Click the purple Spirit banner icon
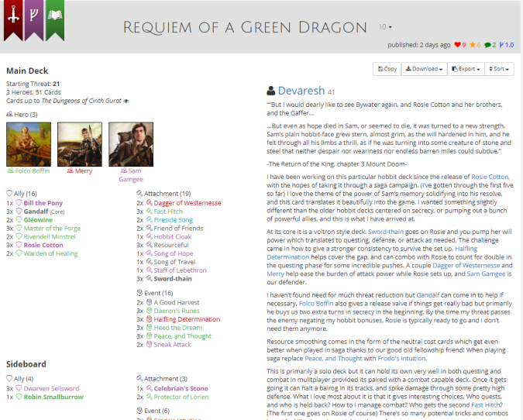The height and width of the screenshot is (420, 523). (x=33, y=19)
